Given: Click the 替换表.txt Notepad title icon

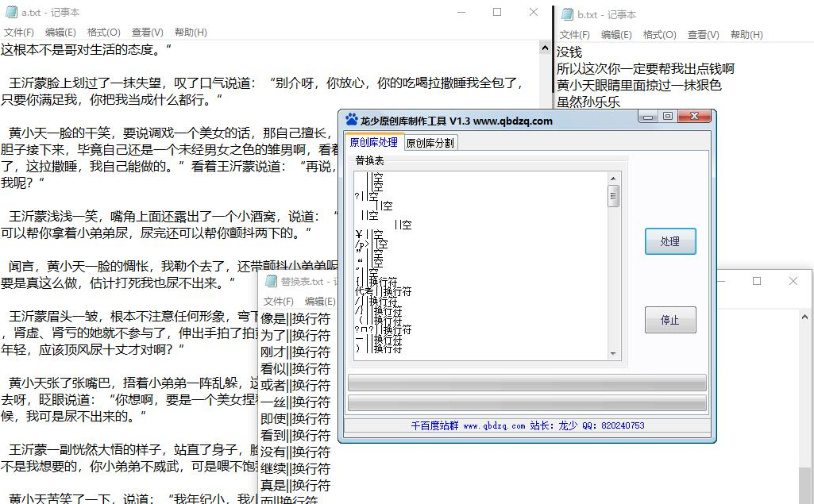Looking at the screenshot, I should 270,282.
